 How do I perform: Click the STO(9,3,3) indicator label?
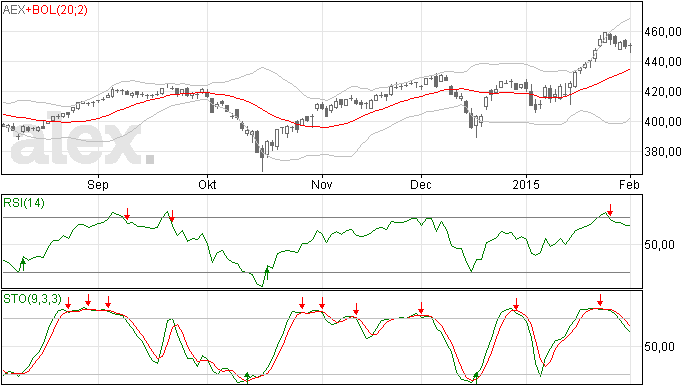click(x=33, y=299)
